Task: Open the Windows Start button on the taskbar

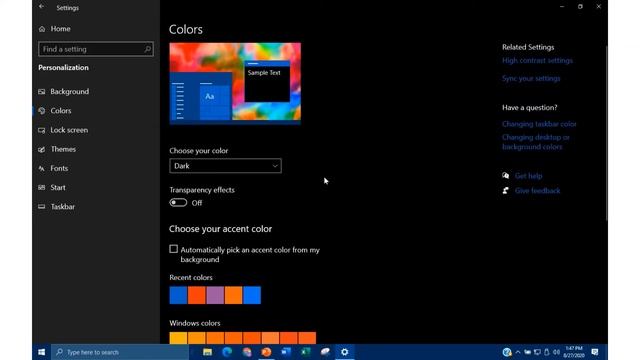Action: (42, 352)
